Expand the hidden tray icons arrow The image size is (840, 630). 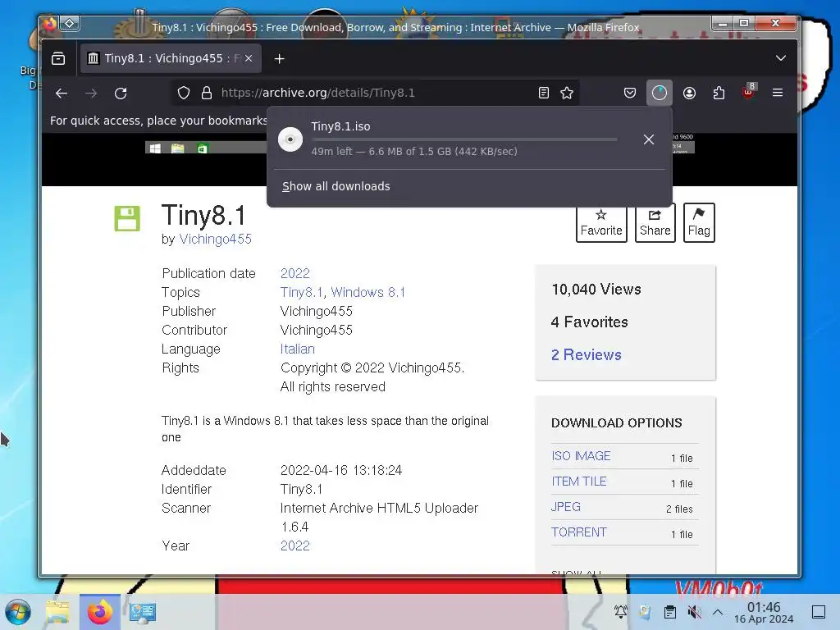(718, 612)
